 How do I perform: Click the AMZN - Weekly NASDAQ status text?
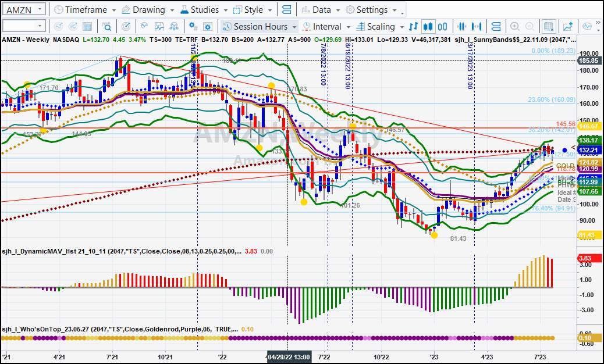coord(41,40)
